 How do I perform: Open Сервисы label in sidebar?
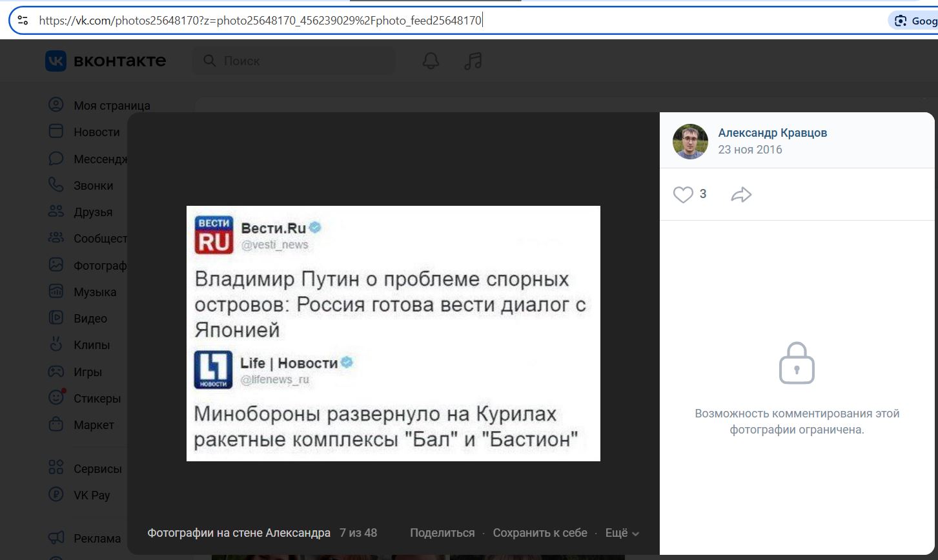[x=97, y=469]
